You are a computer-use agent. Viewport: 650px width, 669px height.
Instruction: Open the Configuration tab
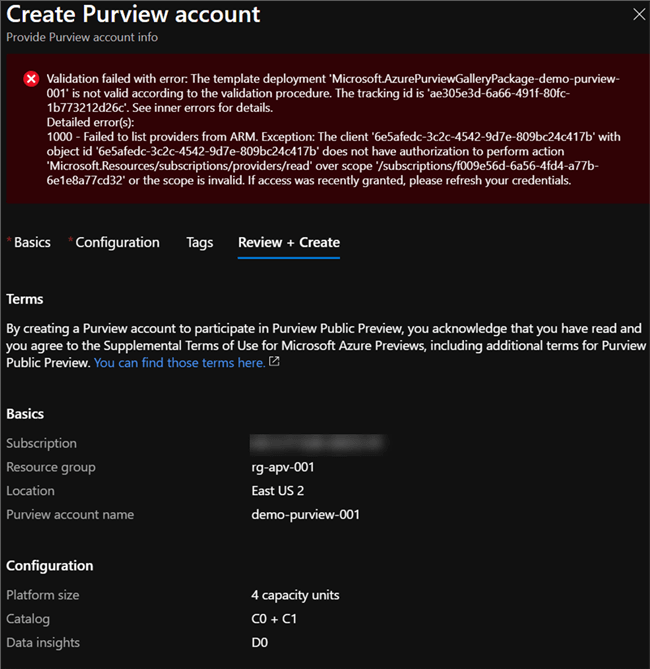point(117,242)
